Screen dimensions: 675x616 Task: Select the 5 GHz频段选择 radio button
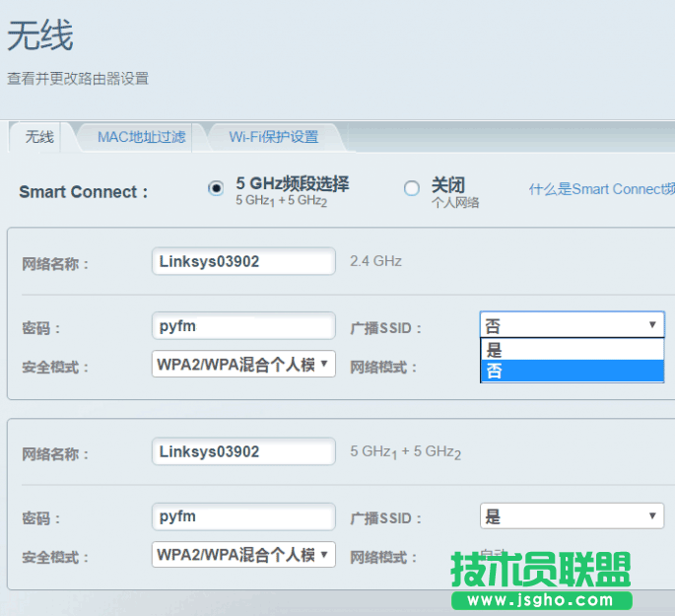click(216, 188)
